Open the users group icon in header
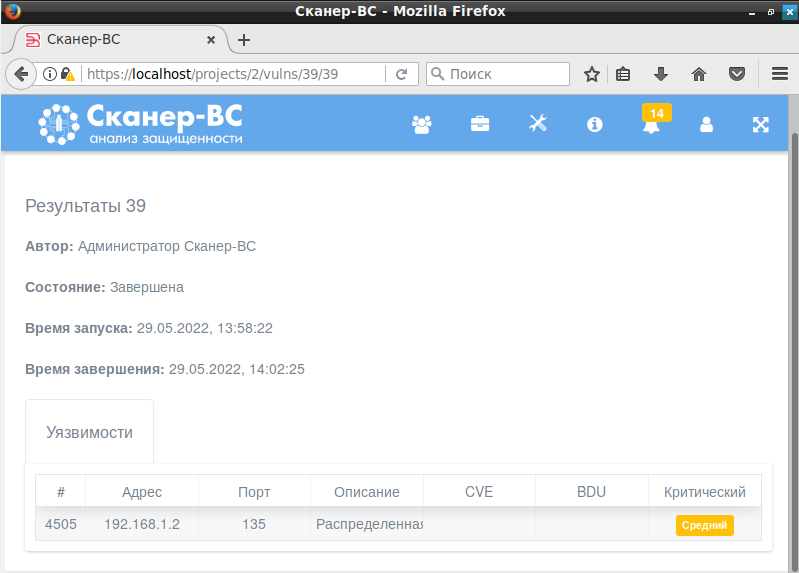799x573 pixels. tap(421, 124)
